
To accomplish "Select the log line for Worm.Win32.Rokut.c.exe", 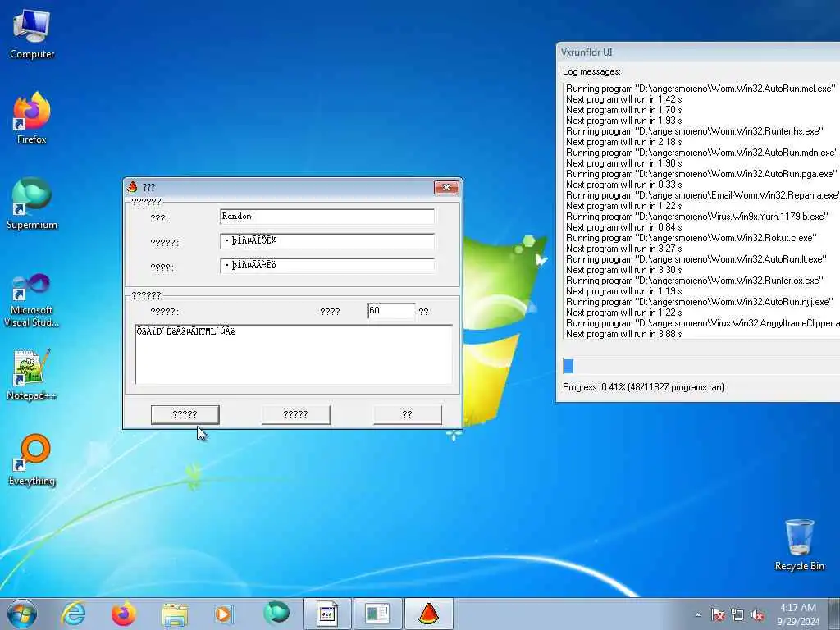I will tap(692, 238).
